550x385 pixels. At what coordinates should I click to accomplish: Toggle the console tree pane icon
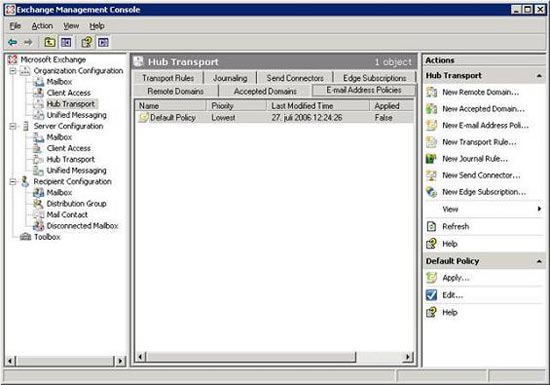(x=66, y=42)
